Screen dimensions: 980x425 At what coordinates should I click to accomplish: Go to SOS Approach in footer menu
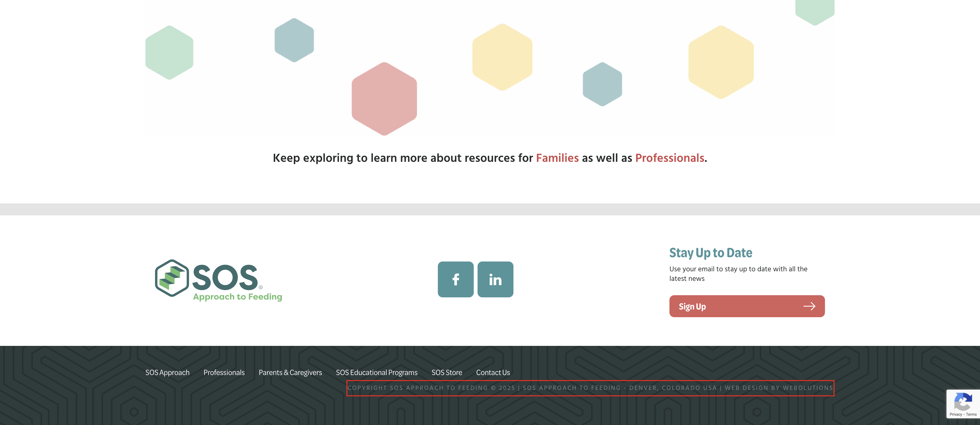[x=167, y=373]
